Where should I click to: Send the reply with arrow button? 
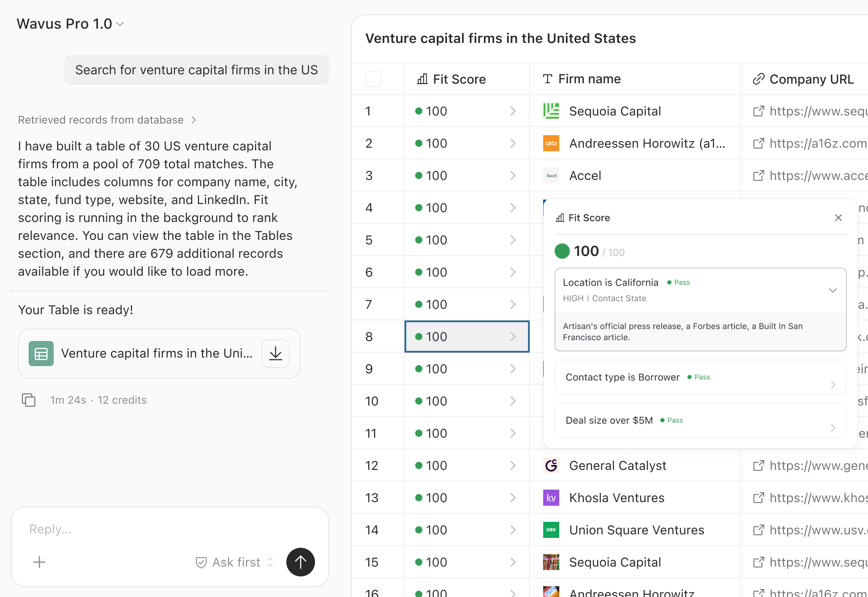pos(301,562)
